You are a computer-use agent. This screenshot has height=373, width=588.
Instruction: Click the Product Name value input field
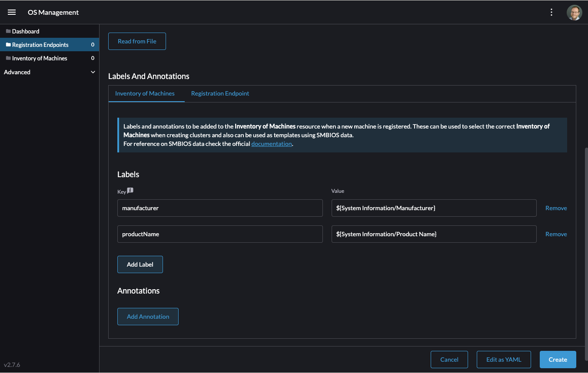pos(434,234)
